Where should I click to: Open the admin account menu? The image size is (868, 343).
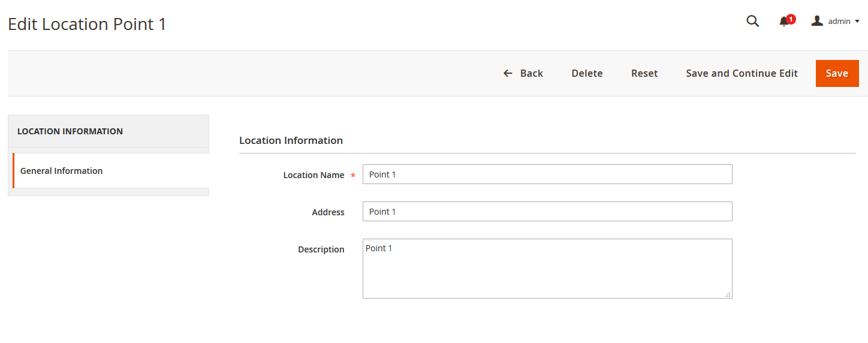(x=836, y=21)
